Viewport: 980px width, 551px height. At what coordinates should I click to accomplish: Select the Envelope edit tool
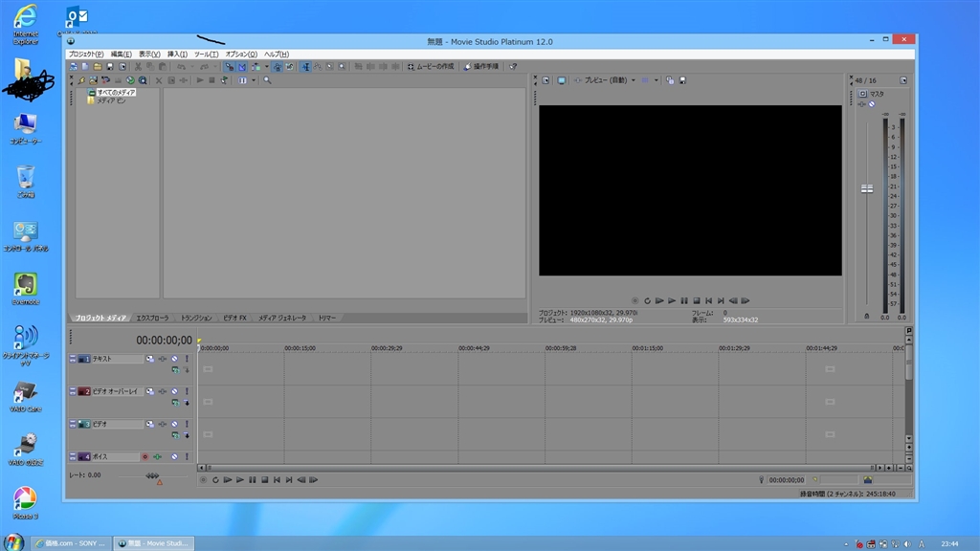(318, 66)
